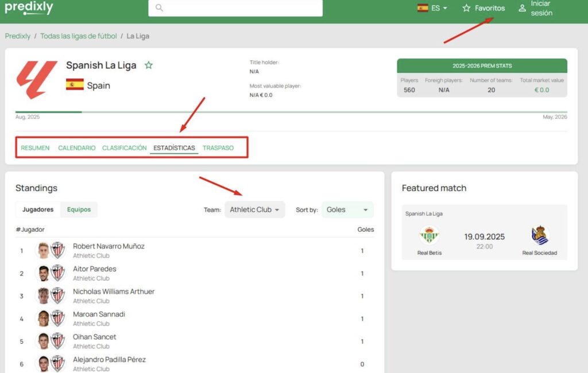Click the Todas las ligas de fútbol breadcrumb
The height and width of the screenshot is (373, 588).
coord(78,36)
